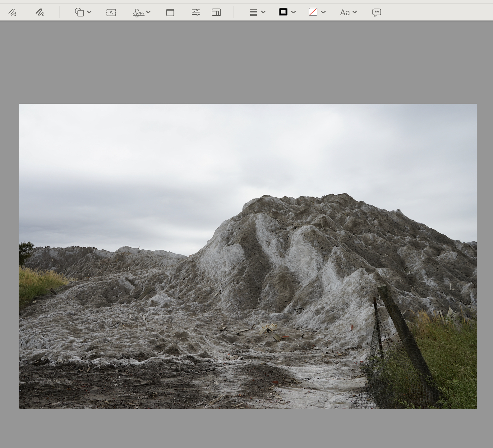Expand the Shapes dropdown arrow
Viewport: 493px width, 448px height.
(90, 12)
